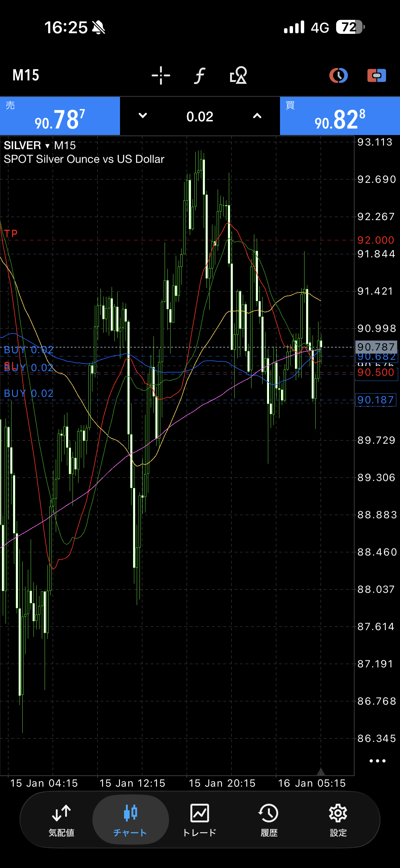Open the chart objects shapes tool

tap(238, 75)
